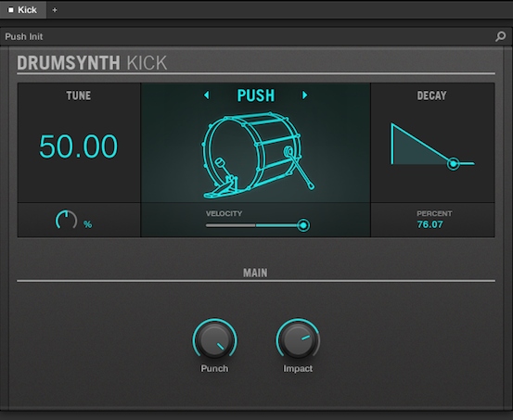Click the Velocity slider handle

point(303,225)
